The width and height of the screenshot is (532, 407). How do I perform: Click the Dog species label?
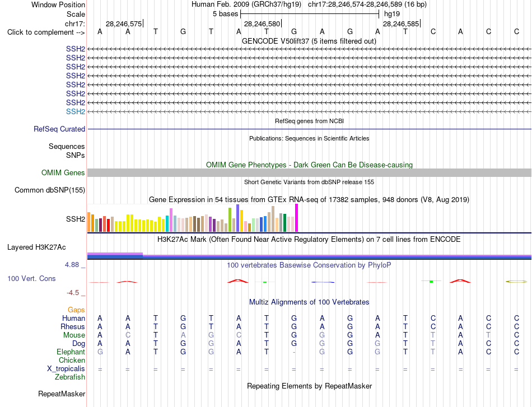tap(79, 344)
